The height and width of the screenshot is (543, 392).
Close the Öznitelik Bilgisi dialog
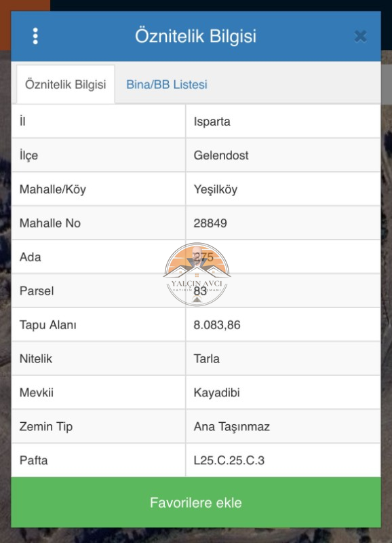(x=361, y=36)
